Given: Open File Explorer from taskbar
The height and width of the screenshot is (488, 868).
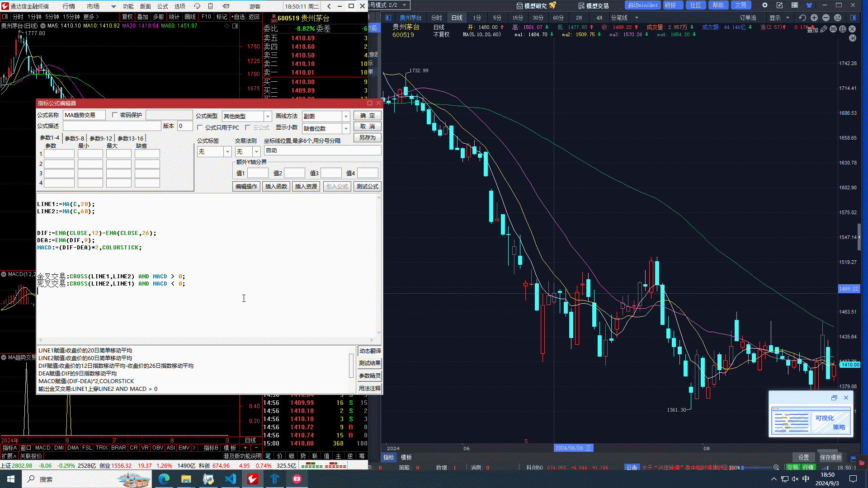Looking at the screenshot, I should (x=186, y=479).
